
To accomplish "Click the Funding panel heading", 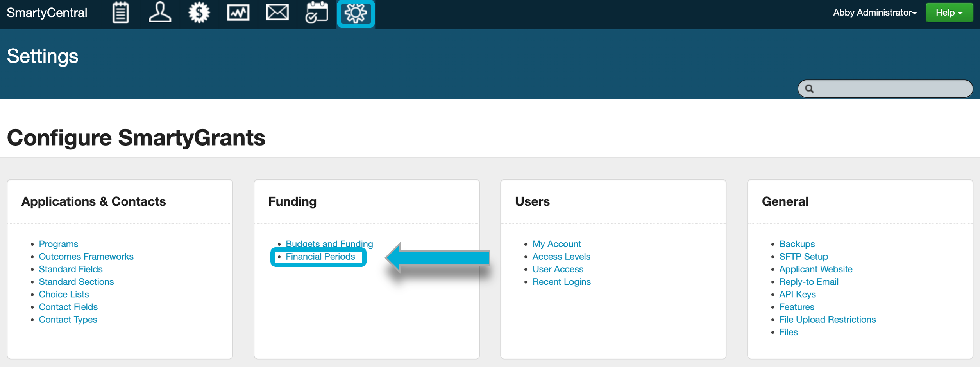I will tap(292, 201).
